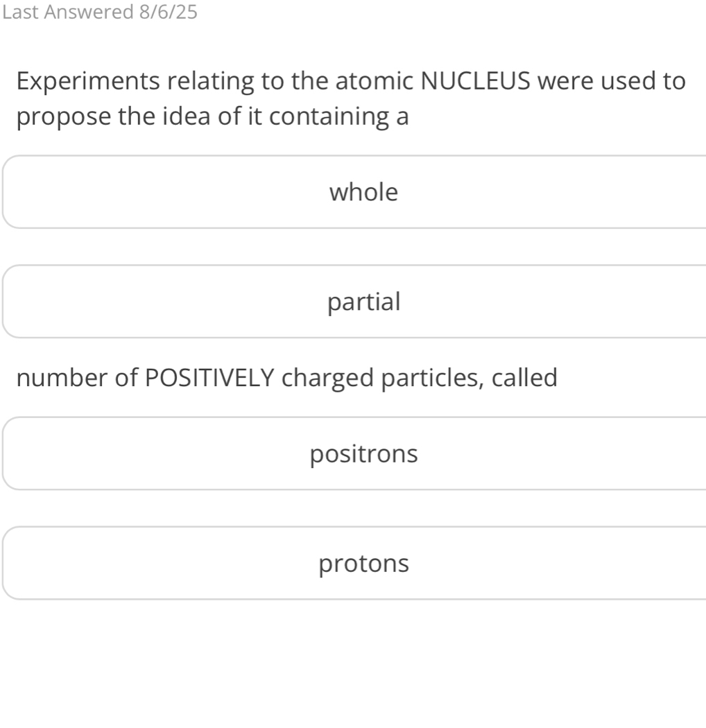This screenshot has width=706, height=728.
Task: Click the word POSITIVELY in the sentence
Action: tap(210, 377)
